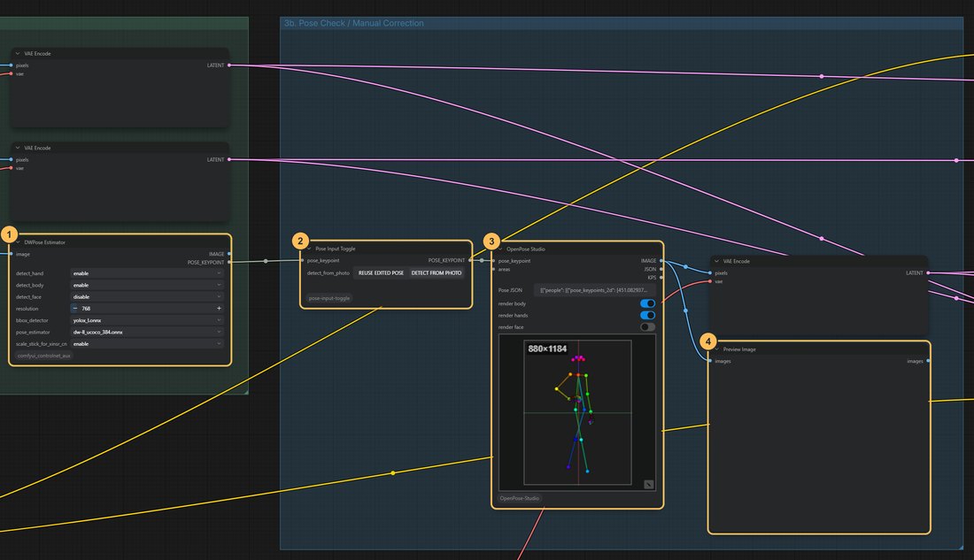Click the comfyui_controlnet_aux badge

click(x=43, y=356)
